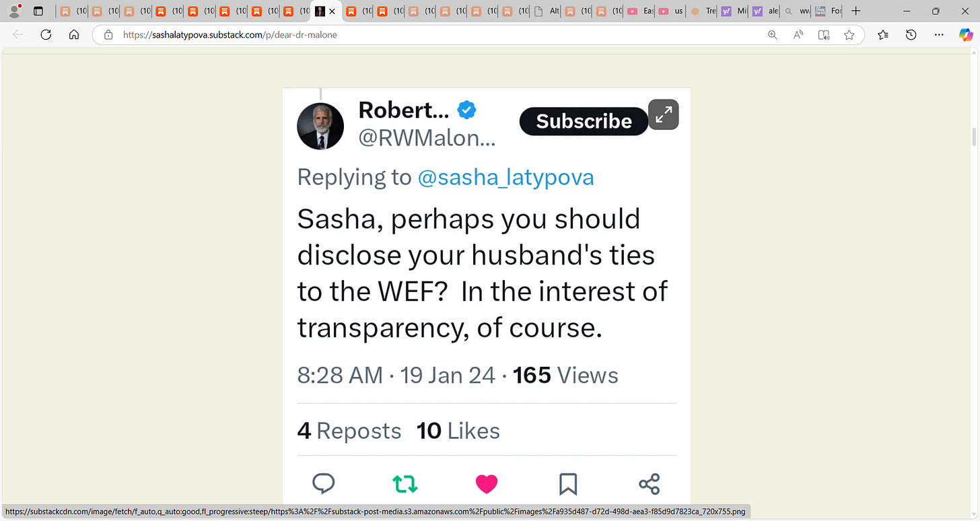This screenshot has height=521, width=980.
Task: Toggle the green repost arrows icon
Action: (x=405, y=483)
